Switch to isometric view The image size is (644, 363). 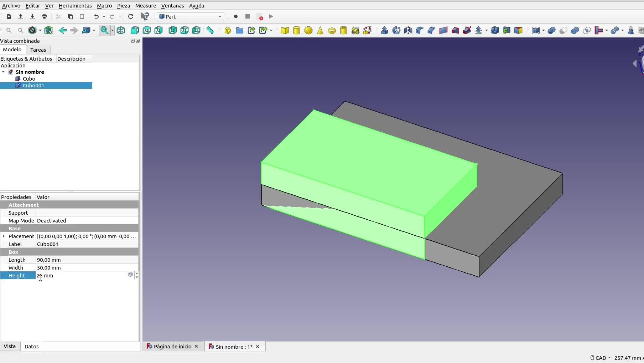121,31
